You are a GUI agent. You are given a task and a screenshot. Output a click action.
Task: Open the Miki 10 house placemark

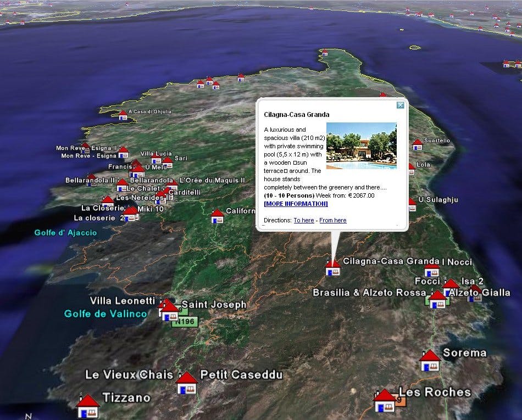(130, 214)
